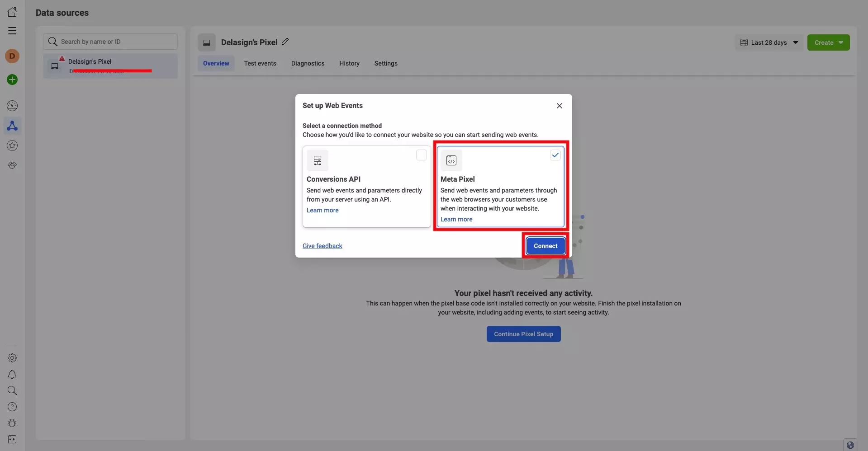Open the handshake partner icon
The image size is (868, 451).
point(12,165)
